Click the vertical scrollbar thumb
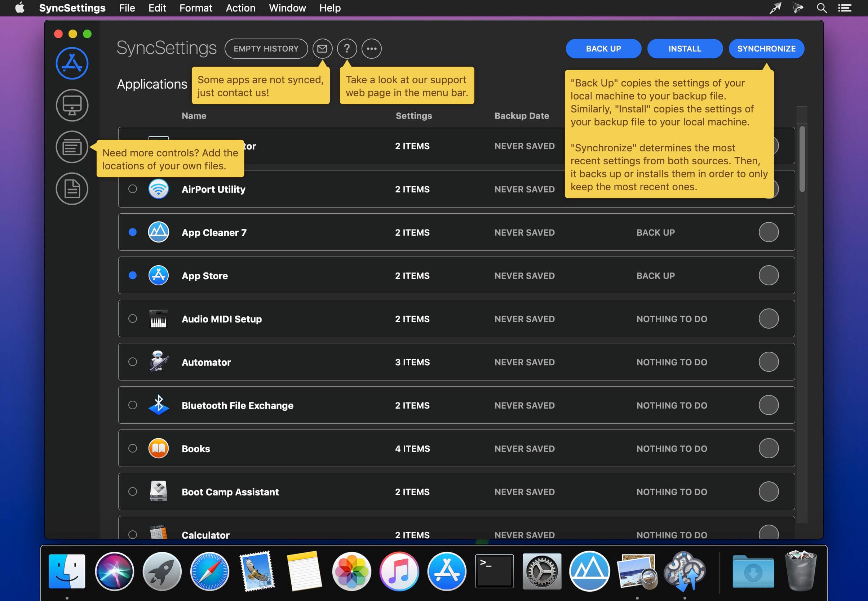Screen dimensions: 868x601 (802, 159)
